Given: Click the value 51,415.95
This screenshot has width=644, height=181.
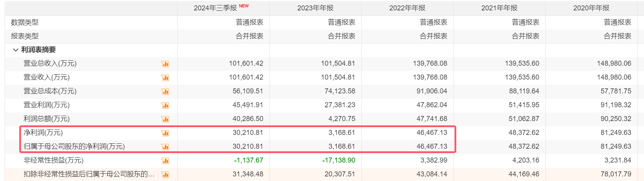Looking at the screenshot, I should [x=524, y=105].
